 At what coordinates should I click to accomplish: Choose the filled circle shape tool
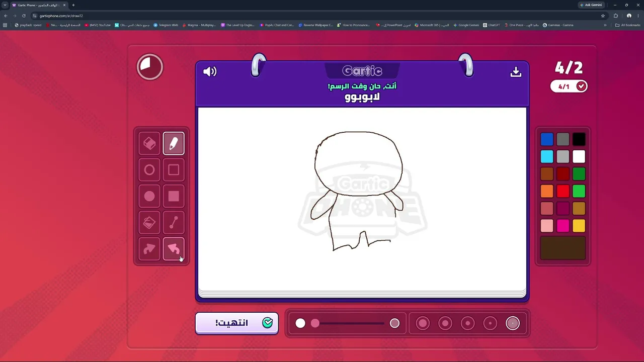point(149,197)
